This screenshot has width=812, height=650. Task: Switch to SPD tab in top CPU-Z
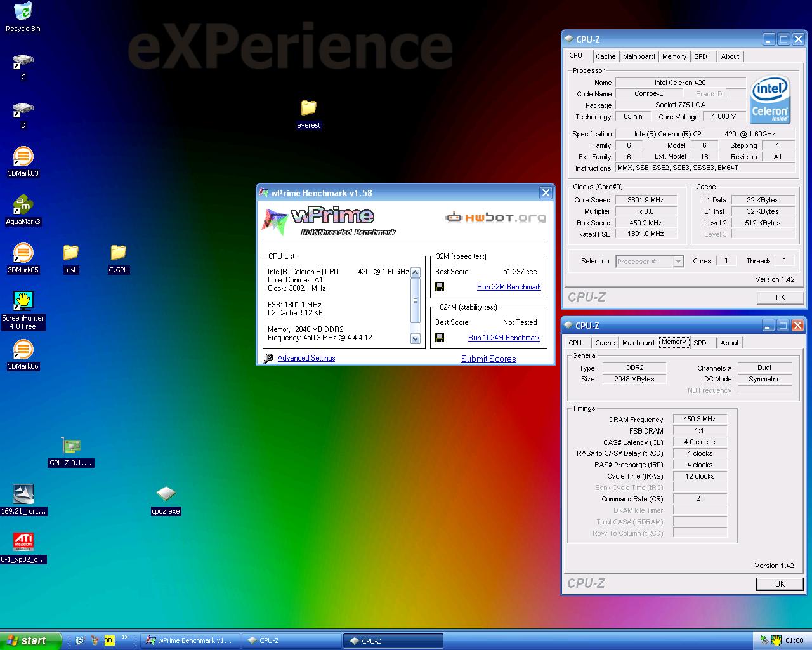pos(700,56)
